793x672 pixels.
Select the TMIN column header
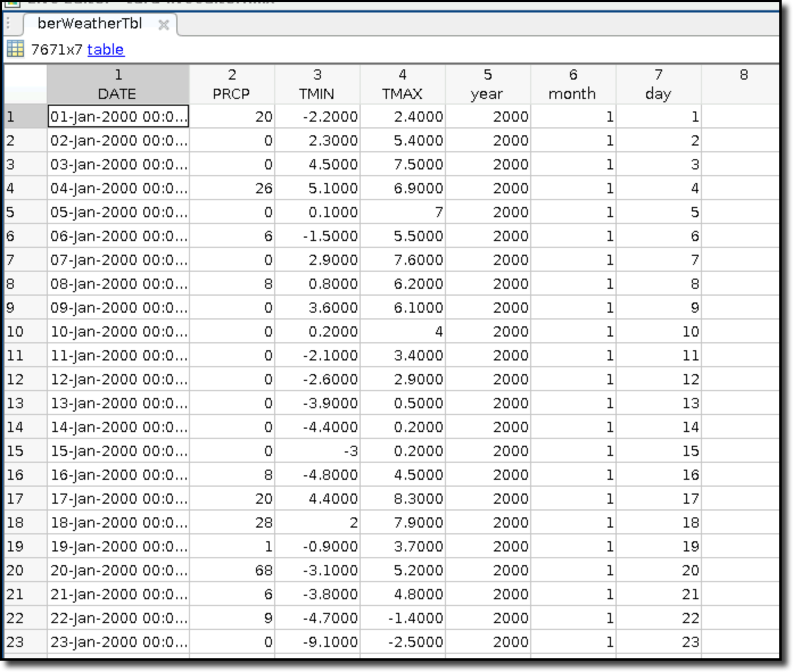pyautogui.click(x=317, y=84)
